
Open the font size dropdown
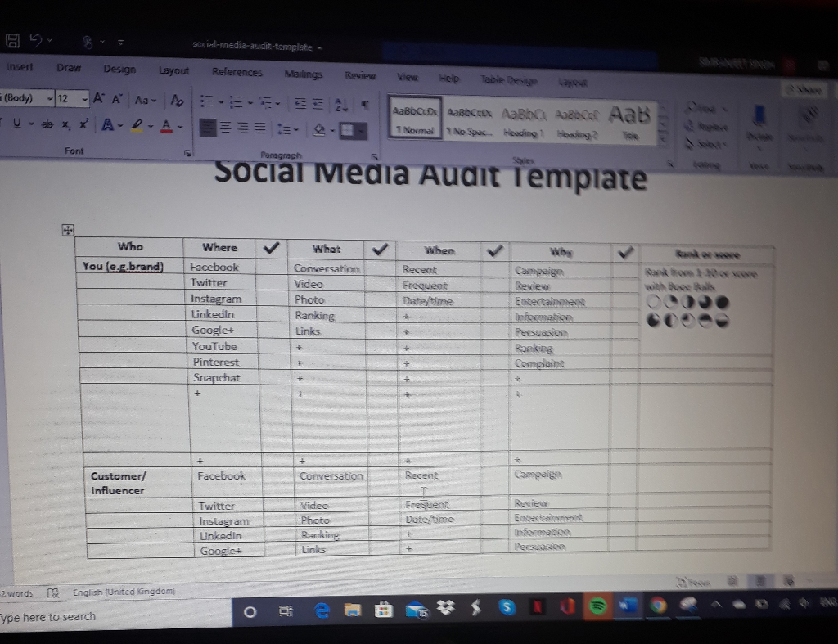click(84, 99)
